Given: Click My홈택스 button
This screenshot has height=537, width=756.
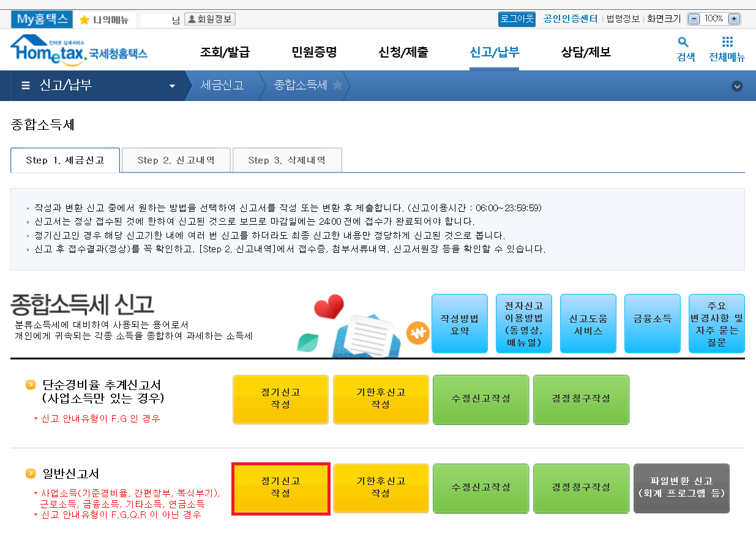Looking at the screenshot, I should coord(42,19).
